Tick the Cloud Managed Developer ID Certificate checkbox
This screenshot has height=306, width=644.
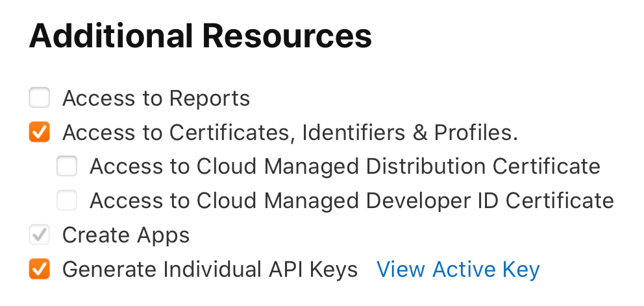coord(67,200)
